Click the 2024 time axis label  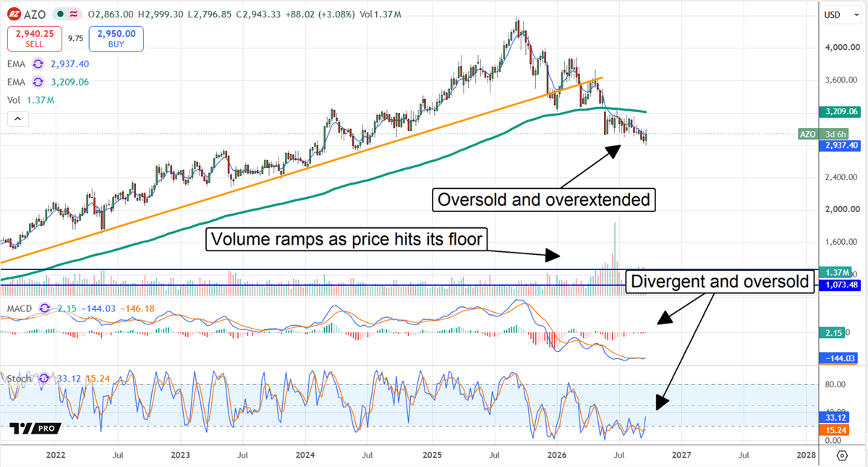coord(305,455)
